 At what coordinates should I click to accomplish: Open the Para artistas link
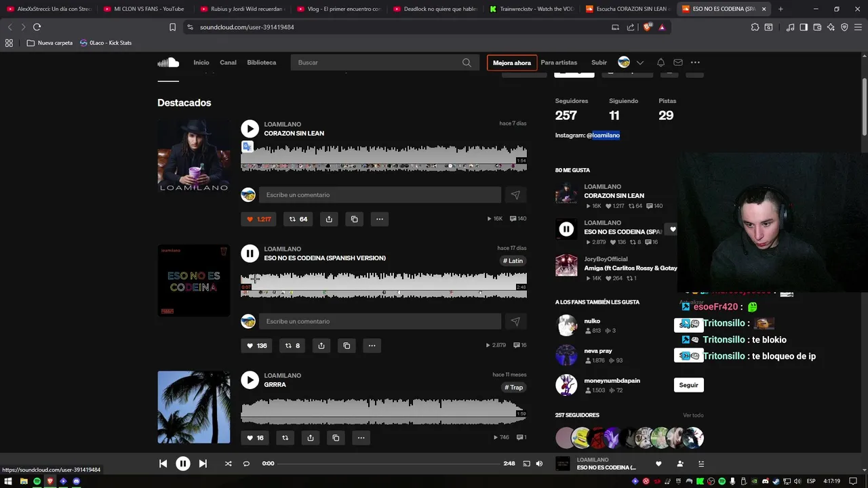559,62
